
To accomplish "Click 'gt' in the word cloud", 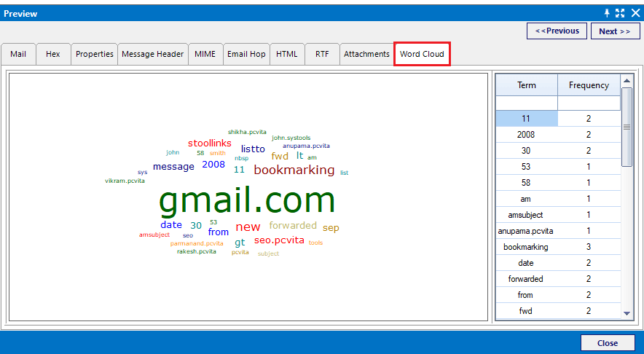I will tap(240, 243).
